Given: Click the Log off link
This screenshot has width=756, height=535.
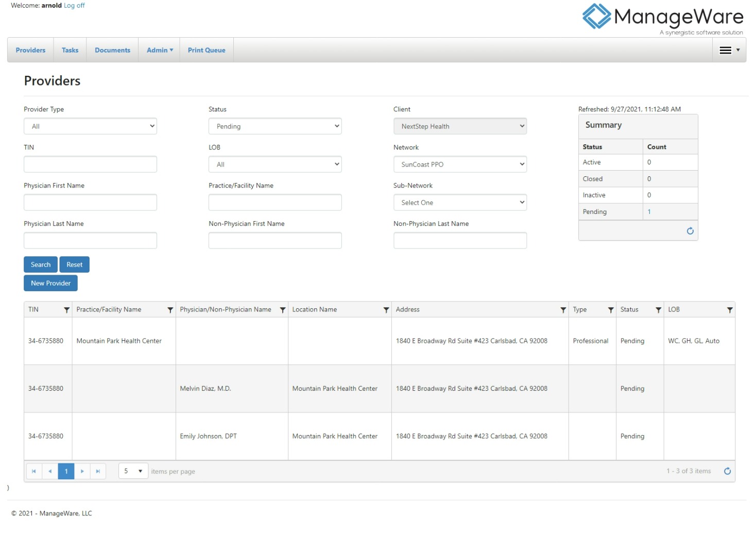Looking at the screenshot, I should coord(74,6).
